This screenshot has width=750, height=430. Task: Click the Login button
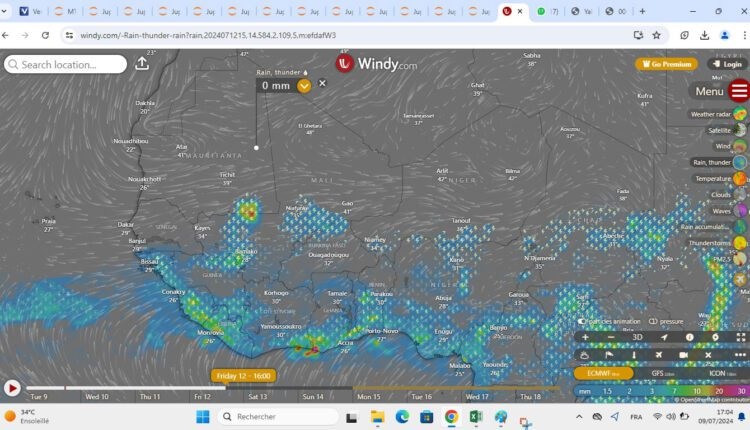pyautogui.click(x=726, y=64)
